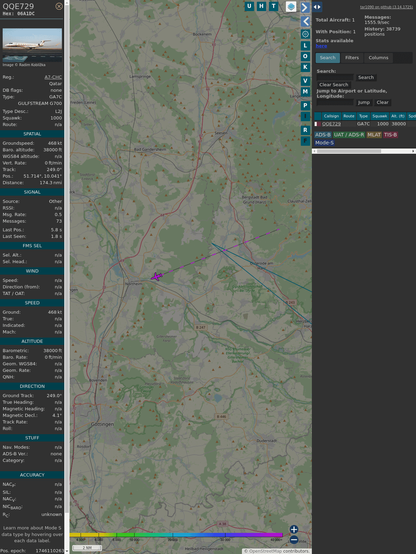Sort table by Squawk column
The width and height of the screenshot is (416, 554).
pyautogui.click(x=380, y=116)
